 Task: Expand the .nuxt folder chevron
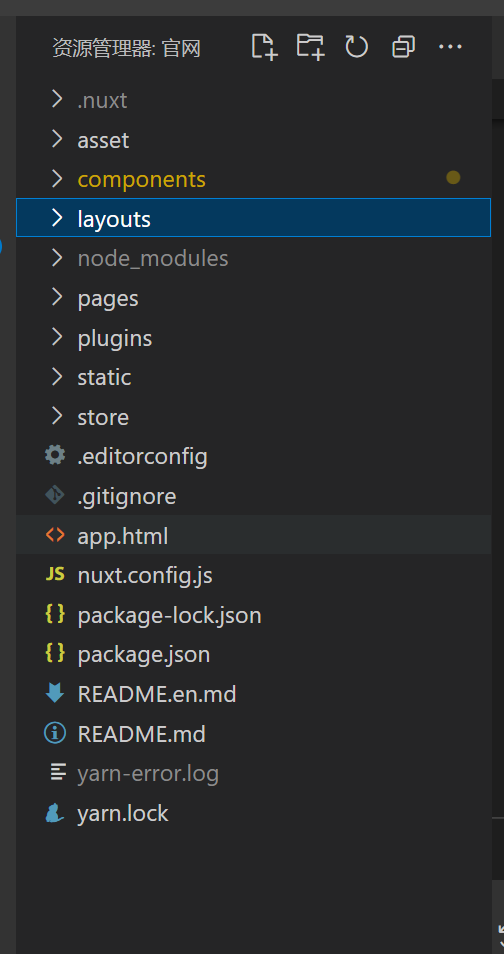coord(57,99)
